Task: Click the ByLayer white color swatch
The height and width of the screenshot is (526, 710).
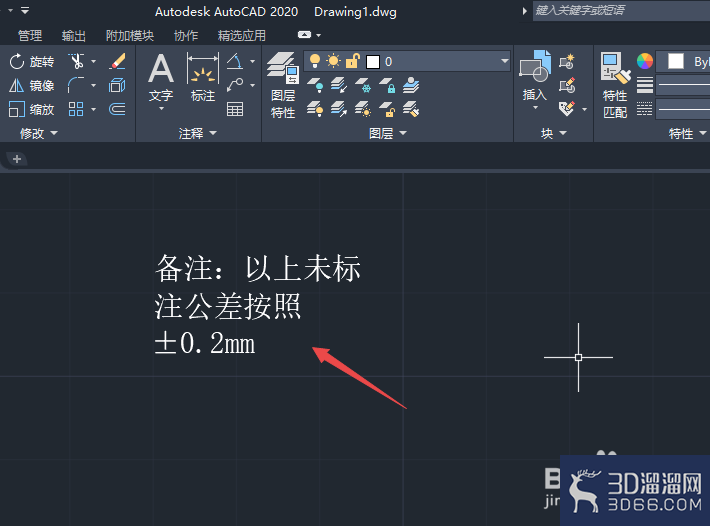Action: click(x=676, y=61)
